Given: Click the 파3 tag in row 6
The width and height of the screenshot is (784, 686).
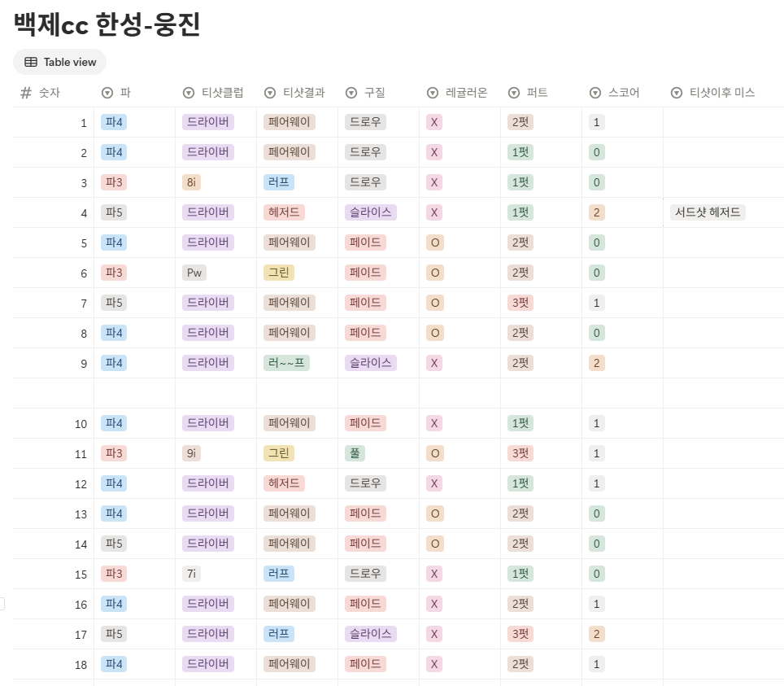Looking at the screenshot, I should pyautogui.click(x=114, y=273).
